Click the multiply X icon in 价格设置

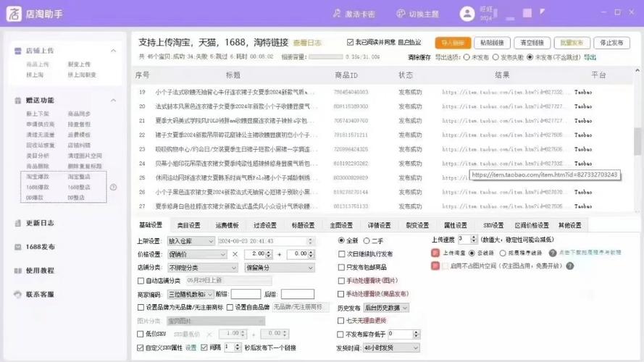pos(235,254)
